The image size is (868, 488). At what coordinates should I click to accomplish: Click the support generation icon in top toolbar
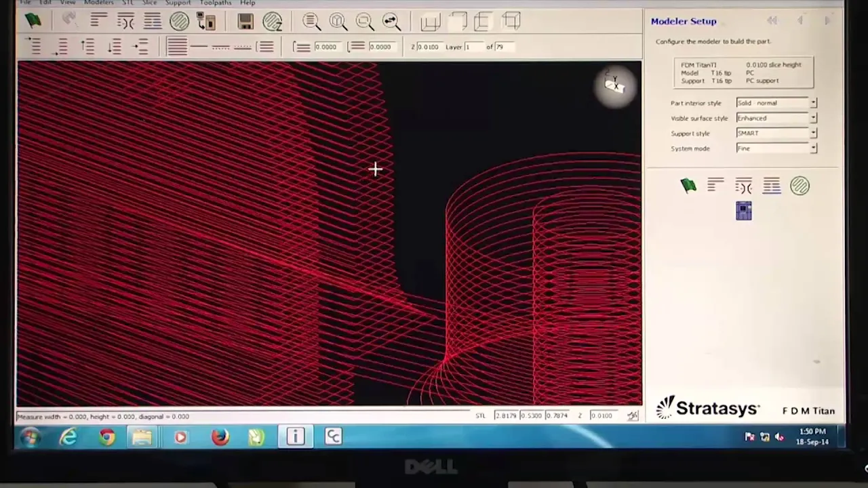[x=125, y=21]
